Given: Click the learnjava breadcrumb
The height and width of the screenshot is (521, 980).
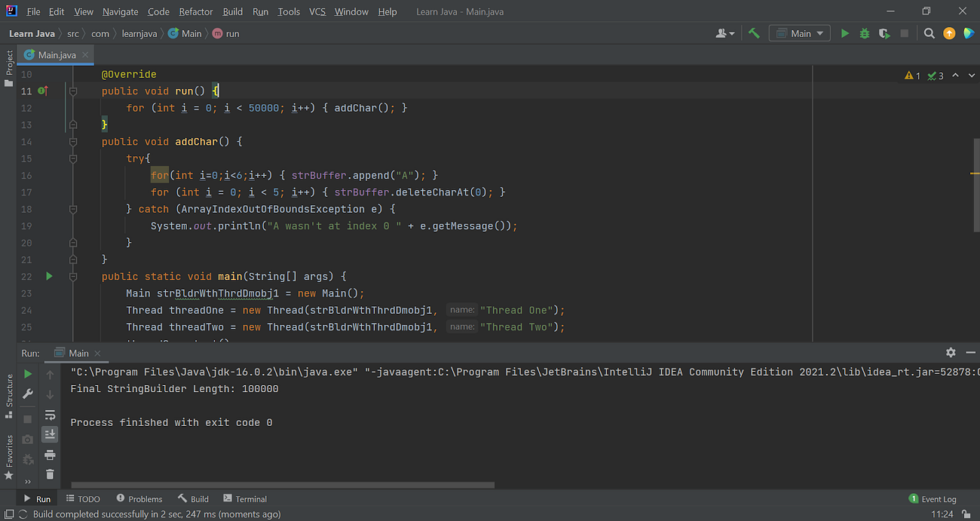Looking at the screenshot, I should pyautogui.click(x=139, y=34).
